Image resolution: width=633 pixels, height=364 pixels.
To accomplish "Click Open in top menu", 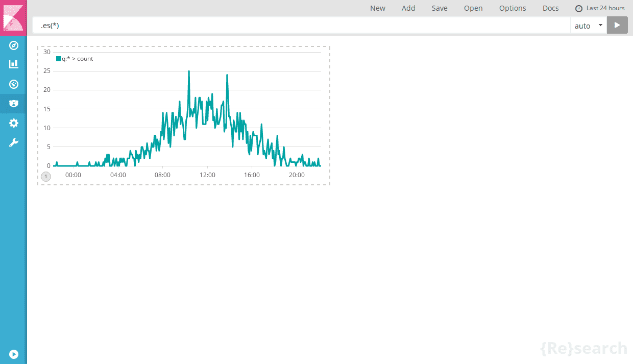I will point(473,8).
